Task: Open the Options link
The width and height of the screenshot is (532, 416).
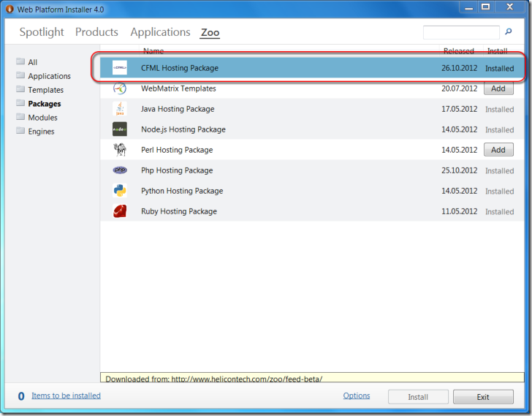Action: (357, 396)
